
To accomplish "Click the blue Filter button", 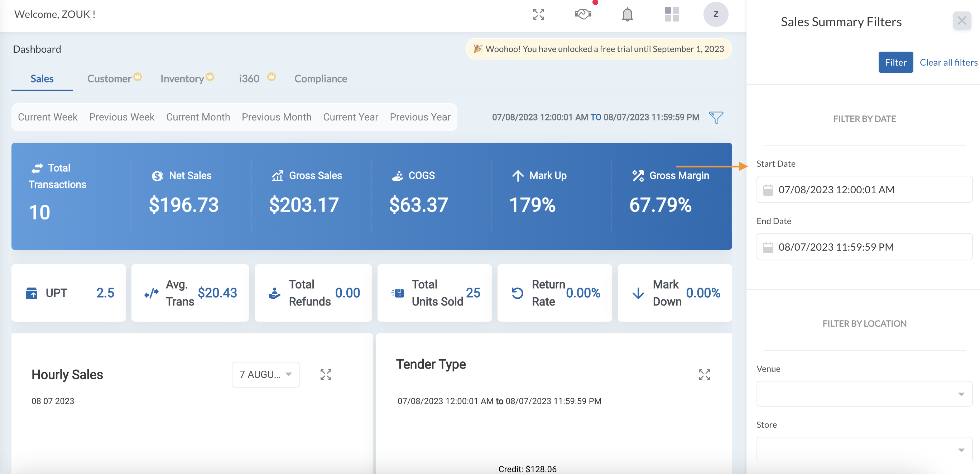I will tap(895, 62).
